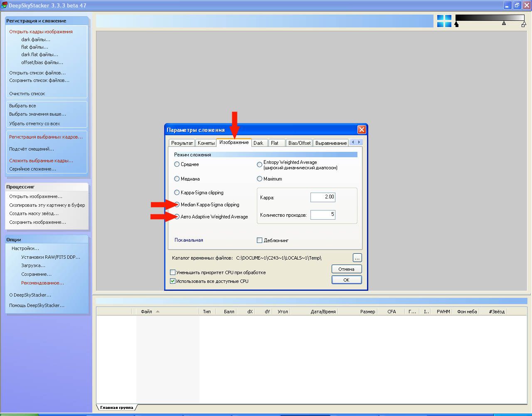Click the white point gradient marker

523,25
